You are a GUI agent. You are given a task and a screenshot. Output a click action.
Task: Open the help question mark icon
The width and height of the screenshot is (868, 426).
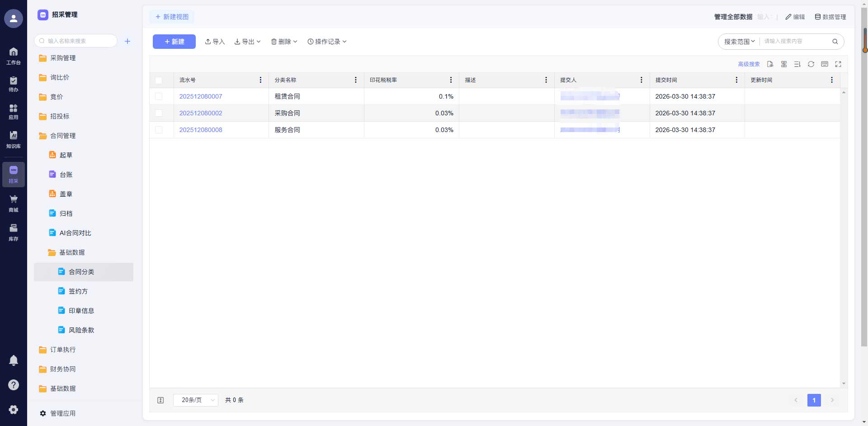click(x=14, y=385)
